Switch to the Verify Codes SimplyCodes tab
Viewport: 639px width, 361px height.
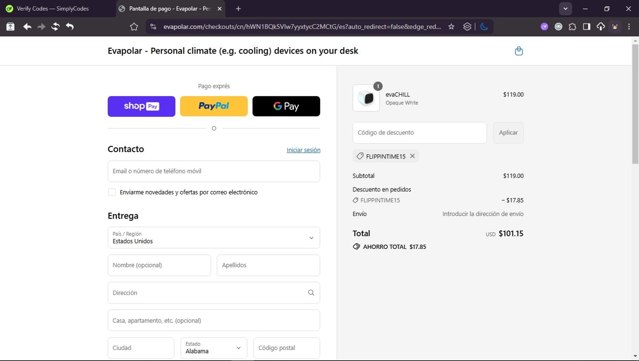[x=53, y=9]
